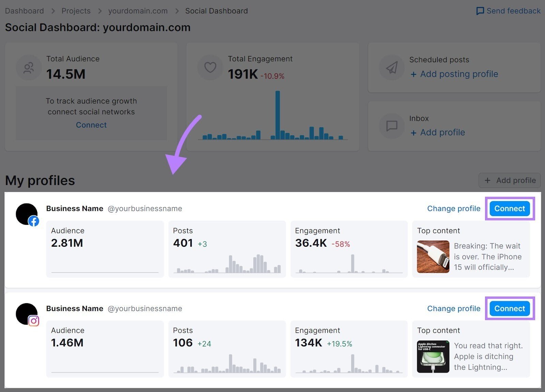
Task: Navigate to Dashboard via the breadcrumb
Action: click(x=24, y=11)
